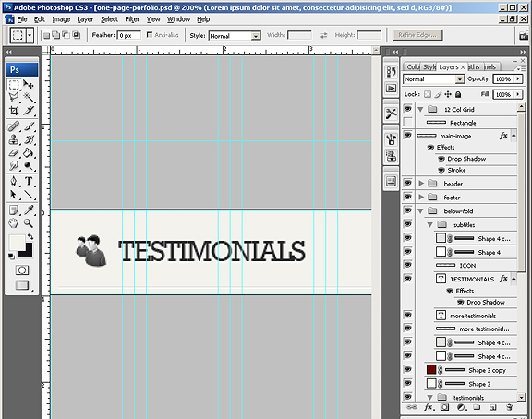Select the History Brush tool
Image resolution: width=532 pixels, height=419 pixels.
pos(29,139)
